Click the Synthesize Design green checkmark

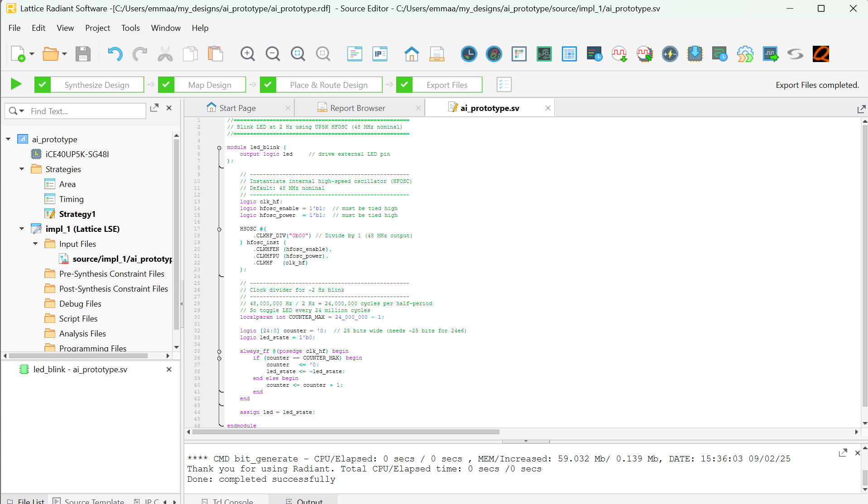[x=43, y=85]
